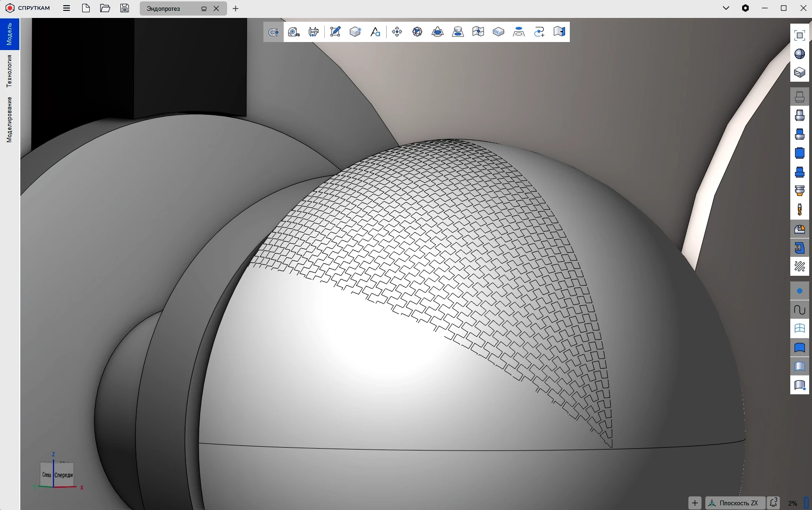812x510 pixels.
Task: Toggle the machining result yellow icon
Action: tap(800, 229)
